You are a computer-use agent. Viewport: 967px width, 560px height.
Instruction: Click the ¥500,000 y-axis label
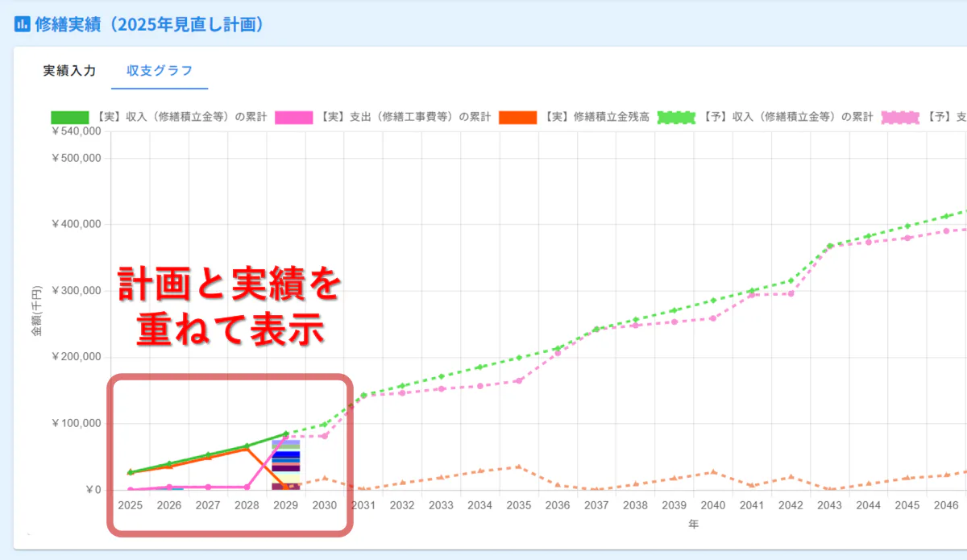click(x=76, y=158)
